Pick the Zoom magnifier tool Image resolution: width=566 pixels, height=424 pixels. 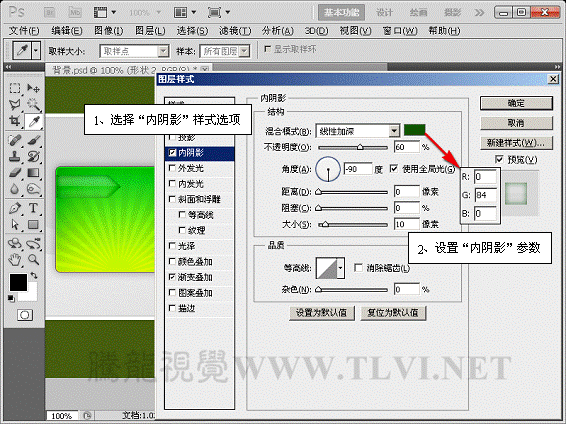[34, 259]
